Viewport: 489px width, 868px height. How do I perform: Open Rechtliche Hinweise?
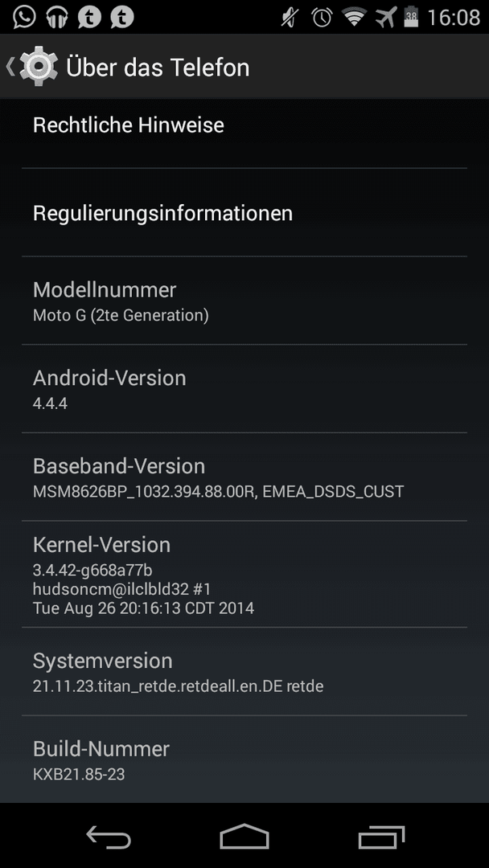(244, 125)
